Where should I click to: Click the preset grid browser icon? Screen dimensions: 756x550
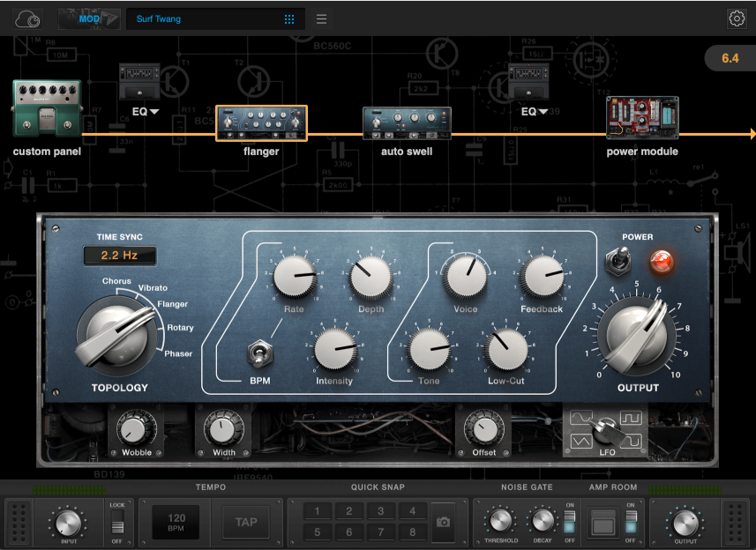coord(289,19)
